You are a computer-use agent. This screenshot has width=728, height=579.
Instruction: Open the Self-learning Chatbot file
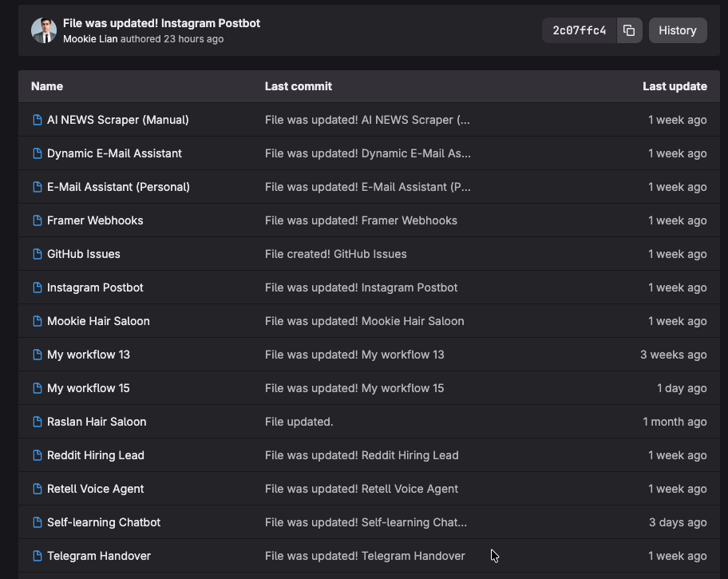tap(104, 522)
